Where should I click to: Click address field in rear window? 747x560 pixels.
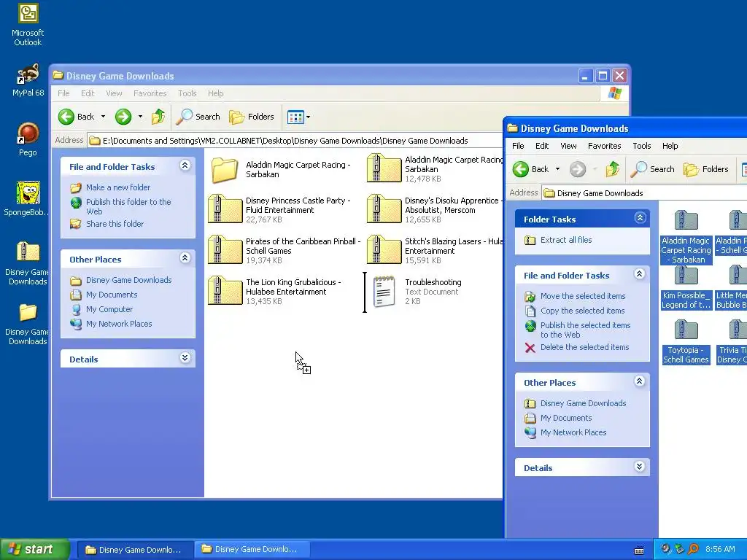pyautogui.click(x=295, y=141)
